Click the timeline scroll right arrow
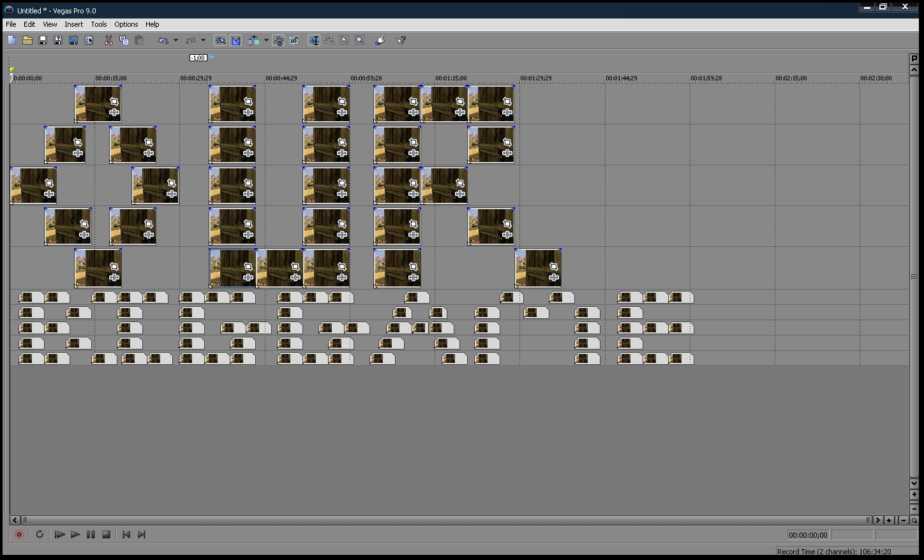 [878, 520]
